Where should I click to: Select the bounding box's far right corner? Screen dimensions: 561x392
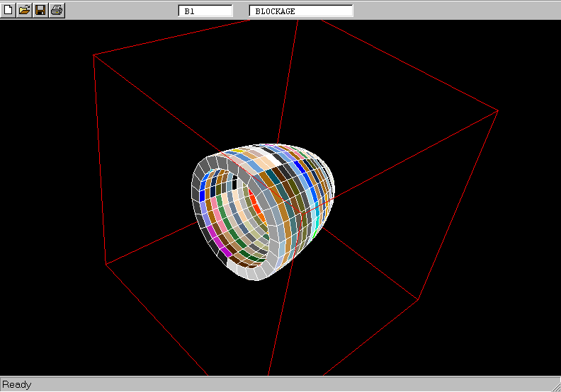[498, 110]
